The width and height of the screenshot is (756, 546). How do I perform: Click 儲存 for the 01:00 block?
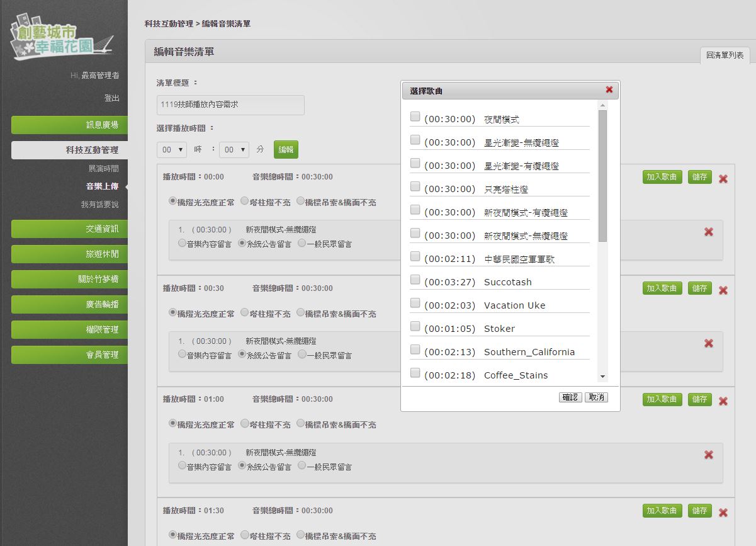[700, 399]
